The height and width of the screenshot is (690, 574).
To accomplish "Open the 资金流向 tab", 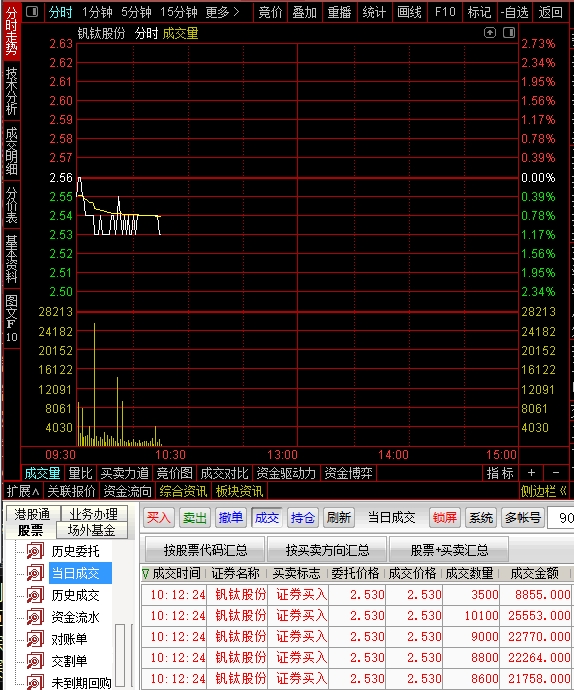I will point(128,491).
